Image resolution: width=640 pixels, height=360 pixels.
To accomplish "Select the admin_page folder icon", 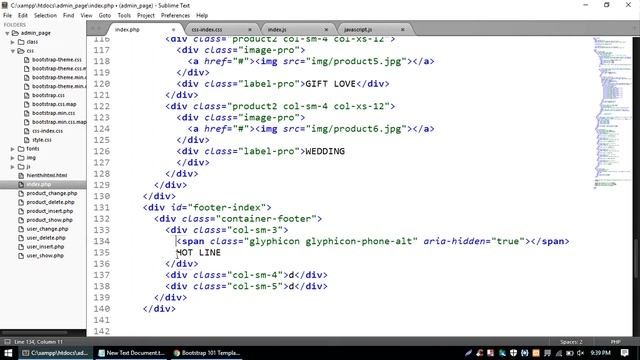I will coord(16,33).
